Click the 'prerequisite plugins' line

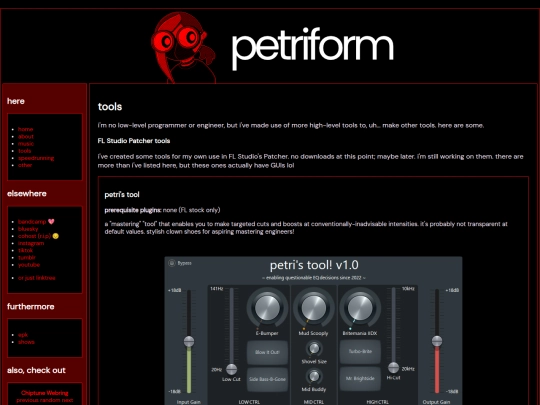pos(162,210)
